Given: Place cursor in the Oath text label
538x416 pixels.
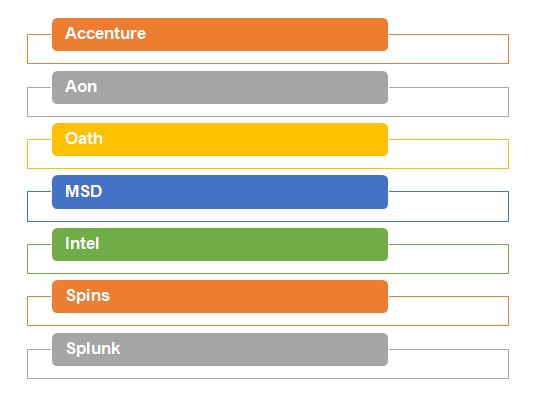Looking at the screenshot, I should pyautogui.click(x=84, y=139).
